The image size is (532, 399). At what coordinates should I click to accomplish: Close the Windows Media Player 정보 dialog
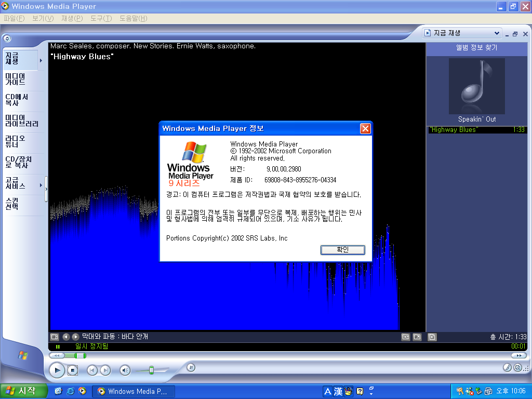pos(365,129)
